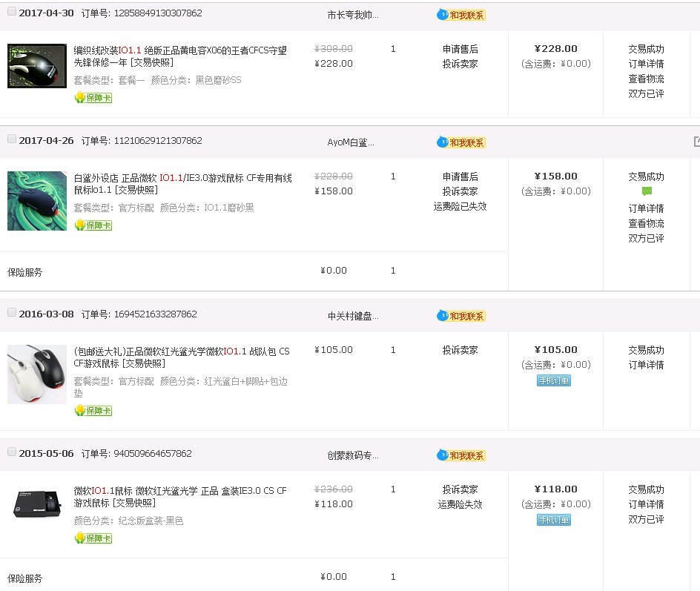Open 申请售后 for the ¥228.00 order
Screen dimensions: 700x591
(460, 49)
